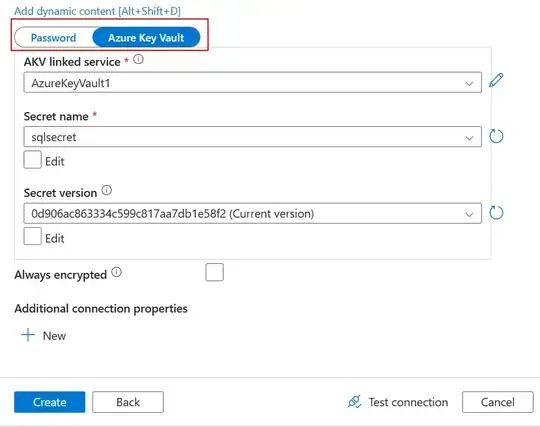Click the plug icon beside Test connection
Viewport: 540px width, 427px height.
click(354, 402)
